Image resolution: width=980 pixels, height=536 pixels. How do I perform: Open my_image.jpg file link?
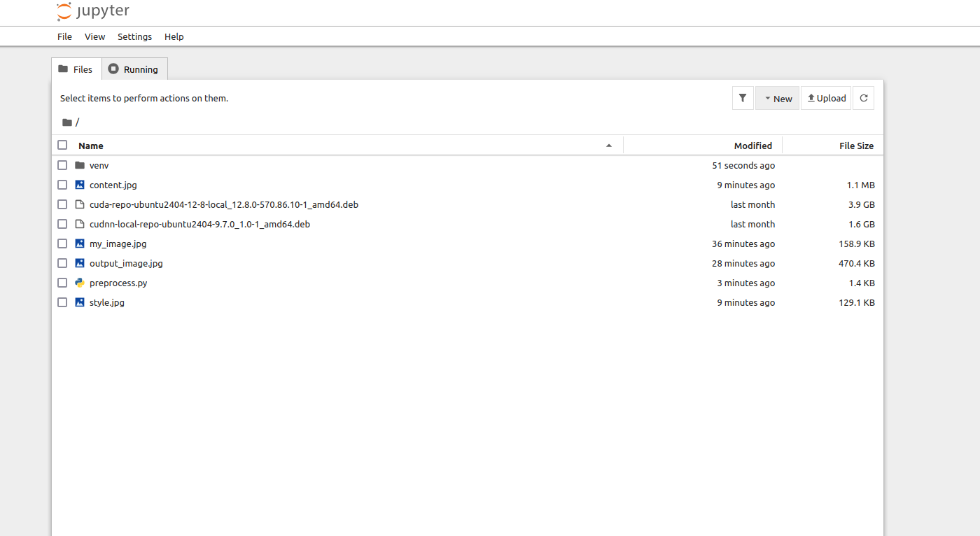point(118,244)
